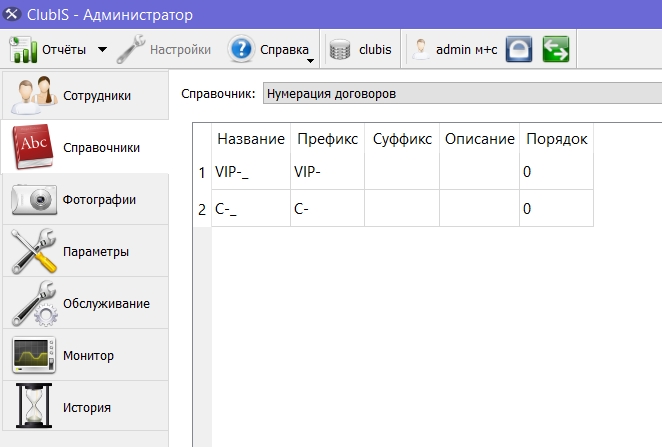Switch user with the green arrows icon
Viewport: 662px width, 447px height.
pyautogui.click(x=556, y=49)
